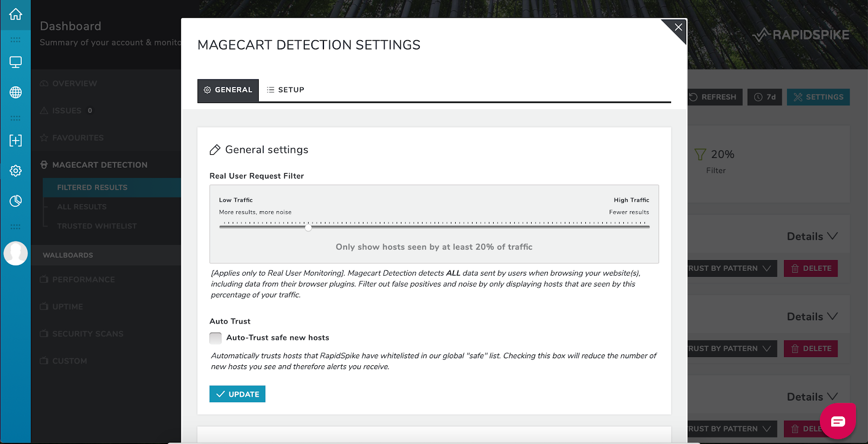Click the RapidSpike logo
This screenshot has width=868, height=444.
coord(801,35)
